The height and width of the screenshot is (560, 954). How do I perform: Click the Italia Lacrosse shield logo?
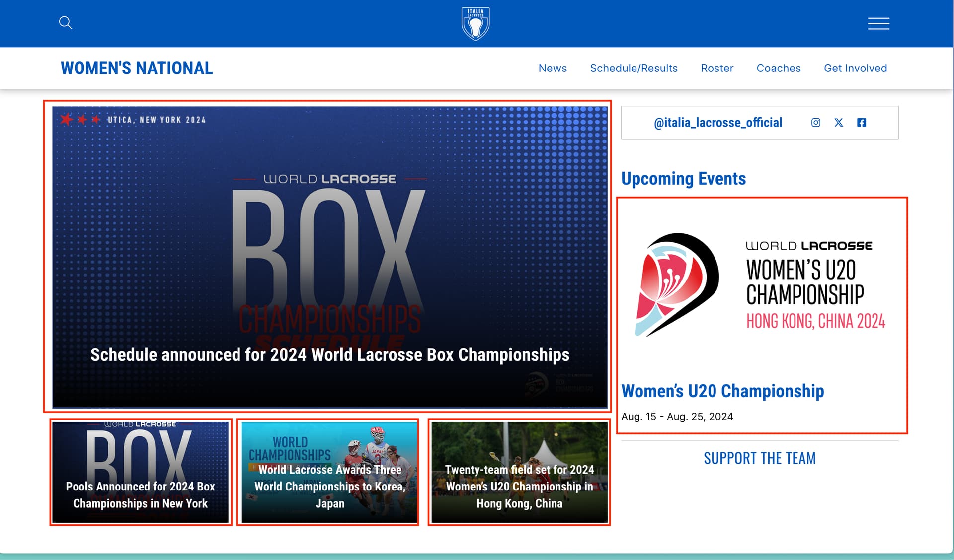click(476, 23)
